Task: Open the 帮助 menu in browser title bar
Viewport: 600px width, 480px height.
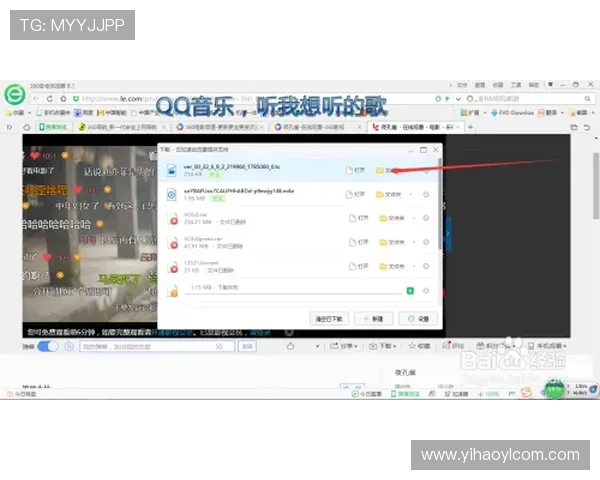Action: [534, 85]
